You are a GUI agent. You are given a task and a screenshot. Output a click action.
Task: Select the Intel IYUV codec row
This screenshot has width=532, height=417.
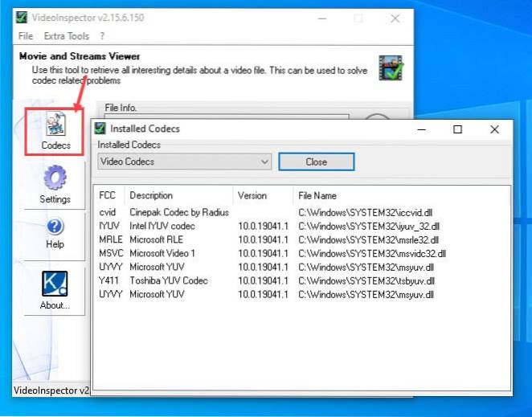pyautogui.click(x=162, y=226)
